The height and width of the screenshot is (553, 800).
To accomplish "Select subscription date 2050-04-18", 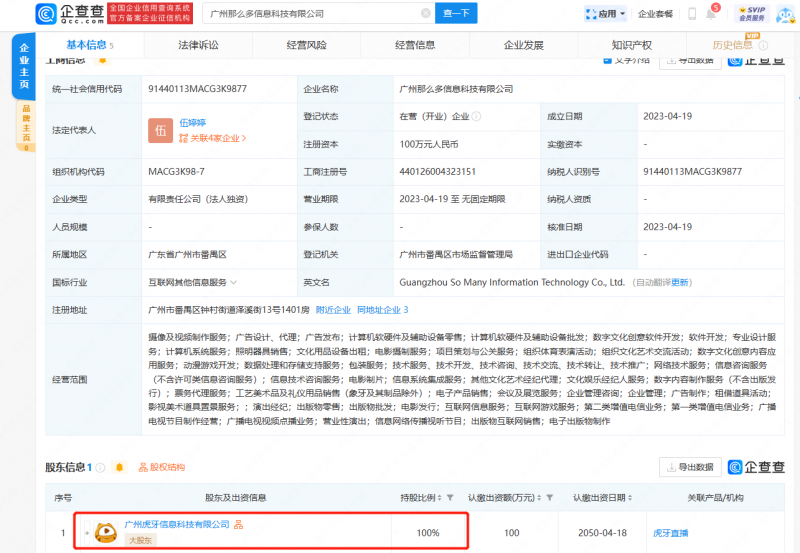I will tap(602, 533).
